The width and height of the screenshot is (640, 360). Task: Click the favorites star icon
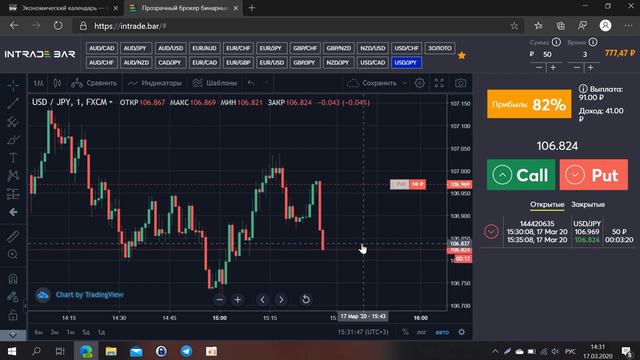tap(462, 55)
